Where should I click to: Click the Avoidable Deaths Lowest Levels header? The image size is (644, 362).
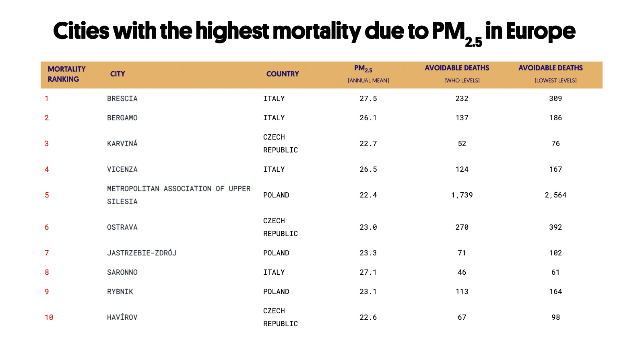[551, 74]
